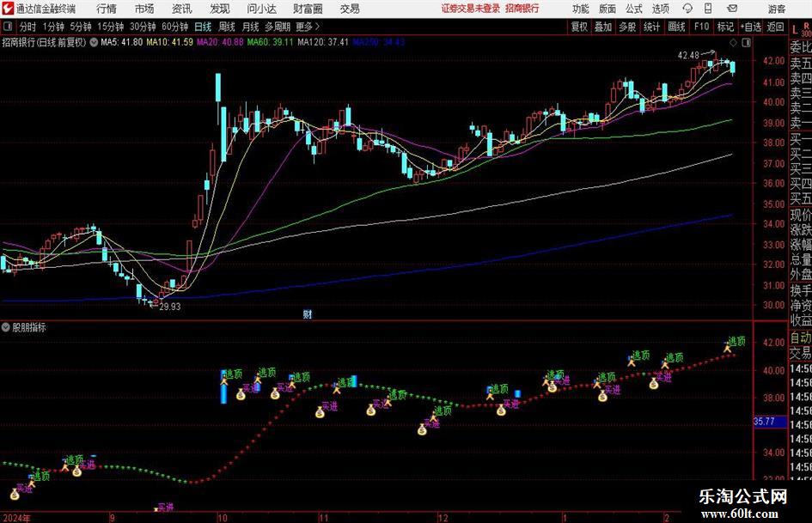Select the 周线 weekly chart tab
The width and height of the screenshot is (812, 523).
point(226,27)
